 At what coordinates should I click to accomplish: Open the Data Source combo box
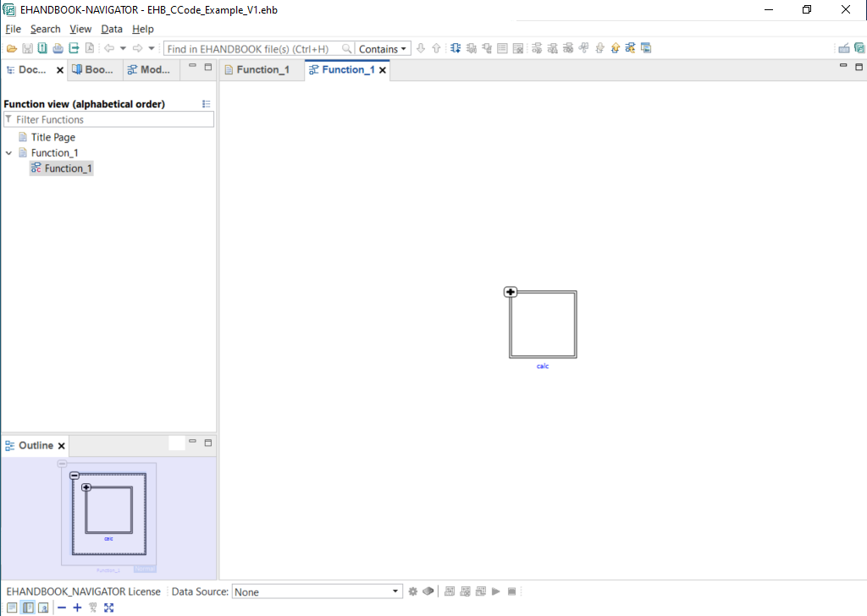317,591
